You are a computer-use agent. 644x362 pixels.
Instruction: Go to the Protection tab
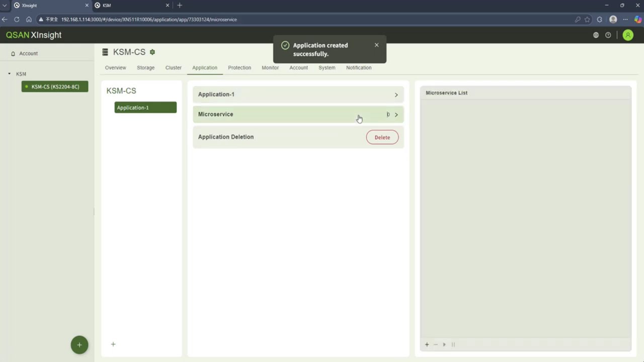click(x=239, y=68)
